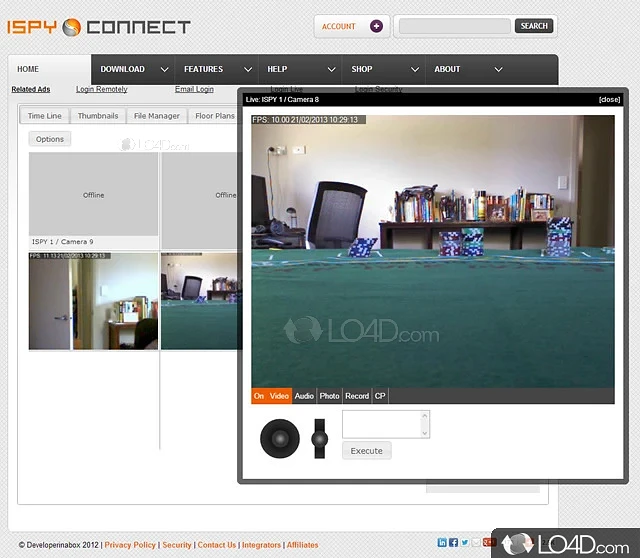The height and width of the screenshot is (558, 640).
Task: Toggle the Video mode button
Action: [x=279, y=396]
